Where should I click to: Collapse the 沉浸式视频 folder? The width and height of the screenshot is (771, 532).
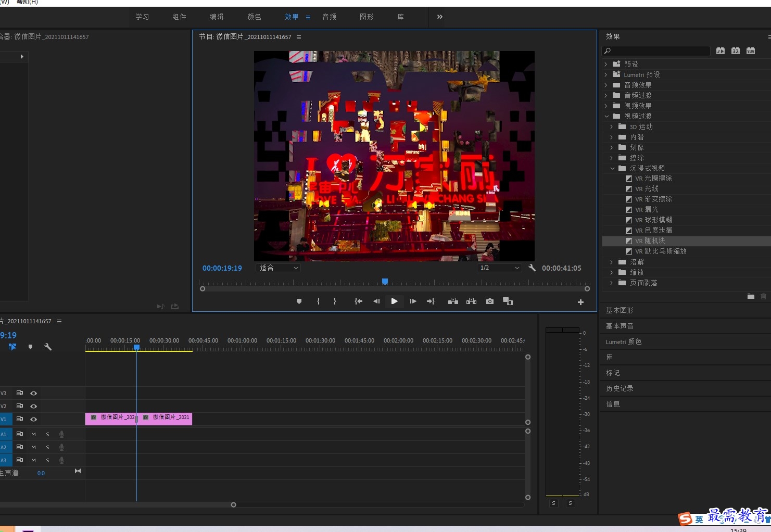pyautogui.click(x=612, y=168)
